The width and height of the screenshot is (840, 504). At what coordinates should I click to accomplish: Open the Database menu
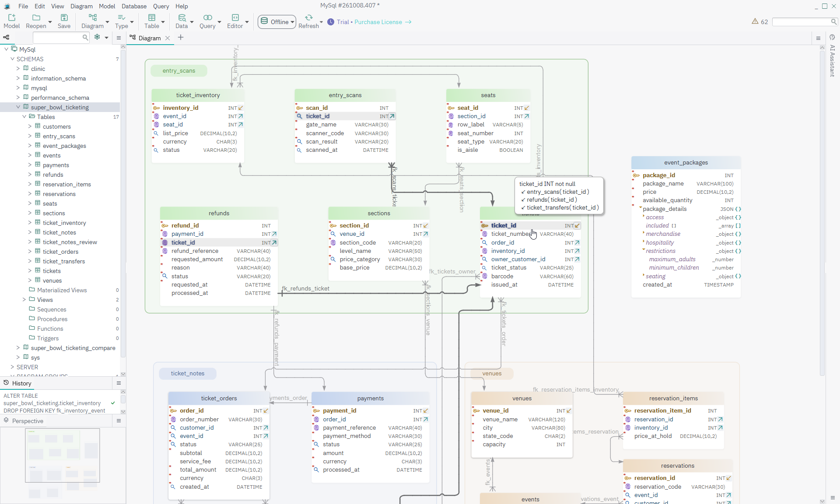(134, 6)
